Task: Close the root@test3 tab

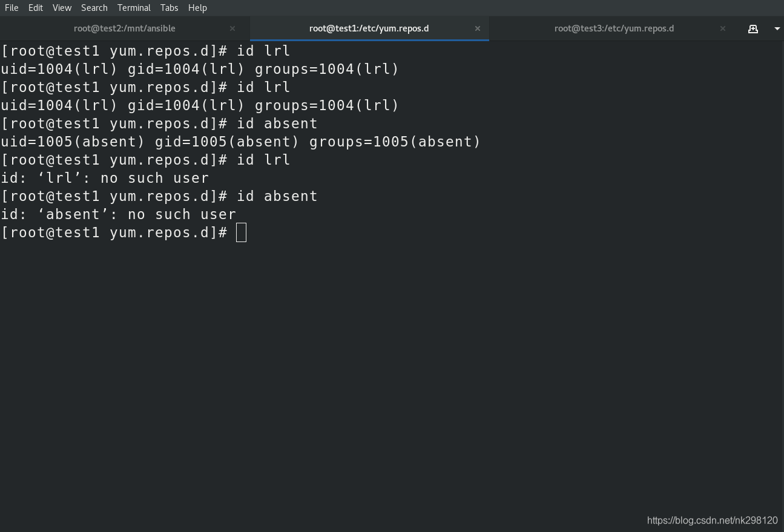Action: [x=722, y=28]
